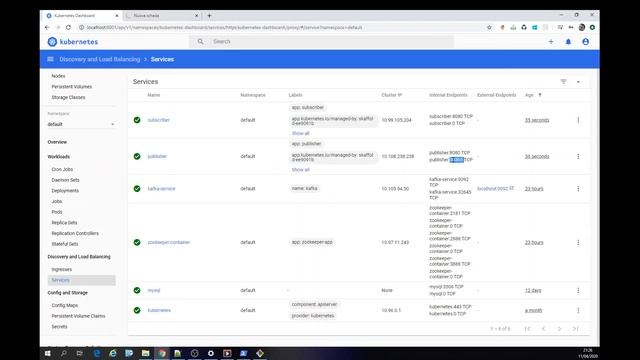Go to next page of services
Screen dimensions: 640x360
tap(560, 329)
